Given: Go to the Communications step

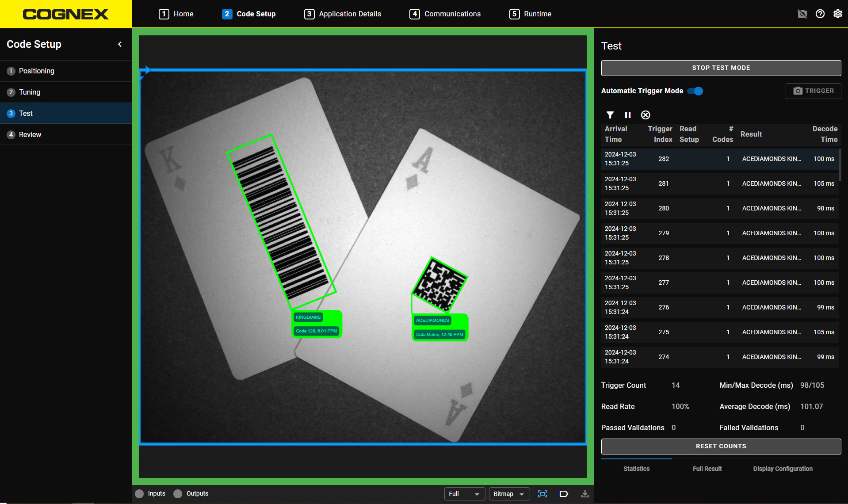Looking at the screenshot, I should [x=445, y=14].
